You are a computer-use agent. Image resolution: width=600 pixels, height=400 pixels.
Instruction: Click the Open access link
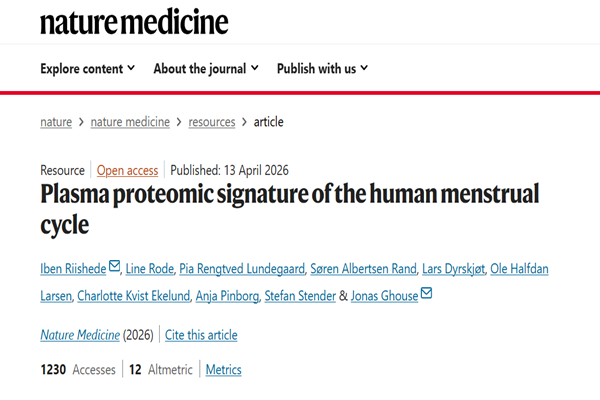click(x=127, y=170)
